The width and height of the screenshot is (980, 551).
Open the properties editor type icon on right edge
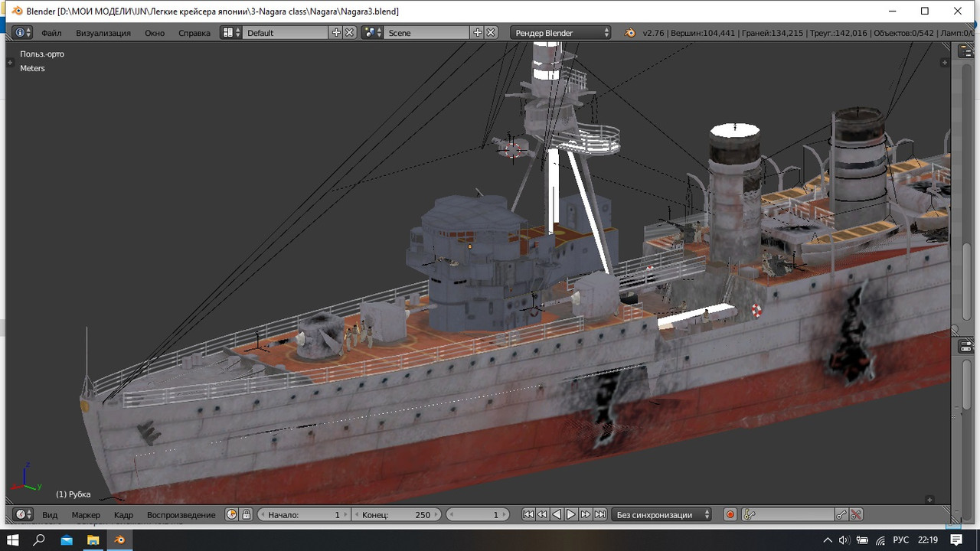click(965, 347)
